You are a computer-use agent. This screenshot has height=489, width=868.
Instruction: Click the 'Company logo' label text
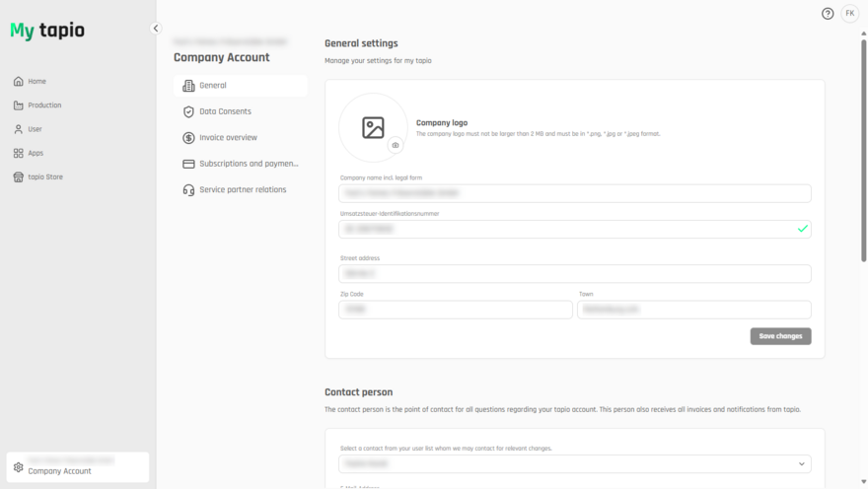442,123
